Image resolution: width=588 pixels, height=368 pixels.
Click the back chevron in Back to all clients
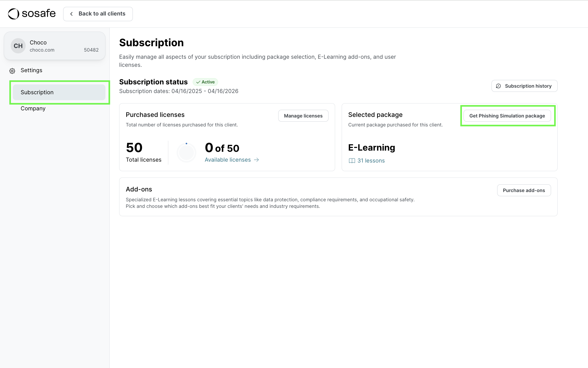[x=71, y=14]
